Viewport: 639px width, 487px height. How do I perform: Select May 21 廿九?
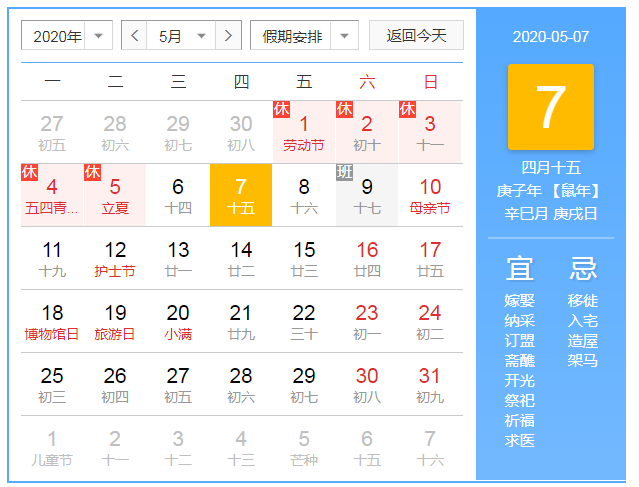(x=241, y=321)
